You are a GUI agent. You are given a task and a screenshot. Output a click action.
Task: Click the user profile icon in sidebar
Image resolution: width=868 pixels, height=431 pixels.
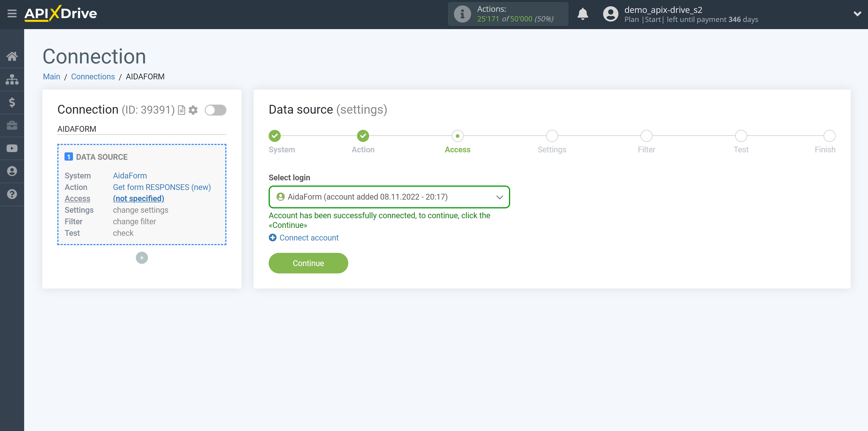[12, 171]
